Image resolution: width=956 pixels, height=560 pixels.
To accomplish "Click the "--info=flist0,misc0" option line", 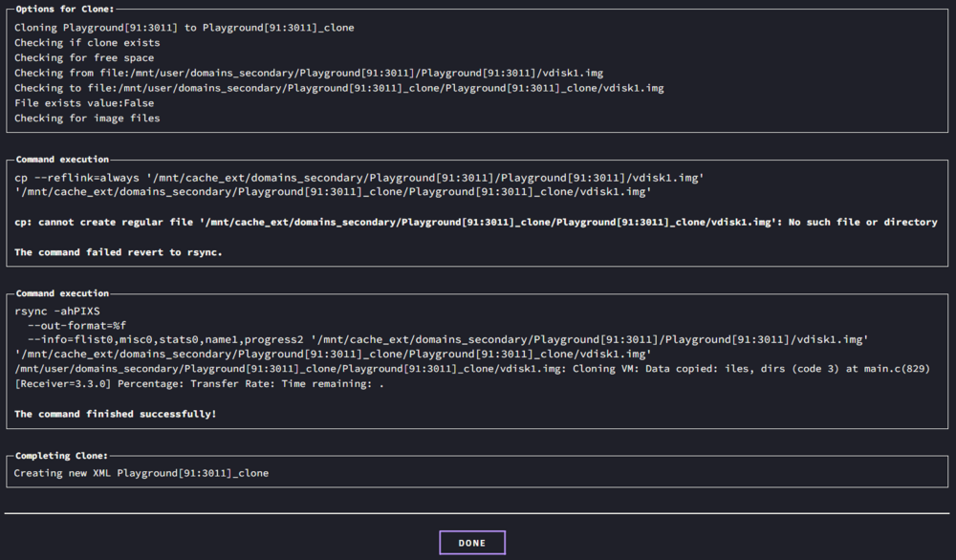I will [x=447, y=339].
